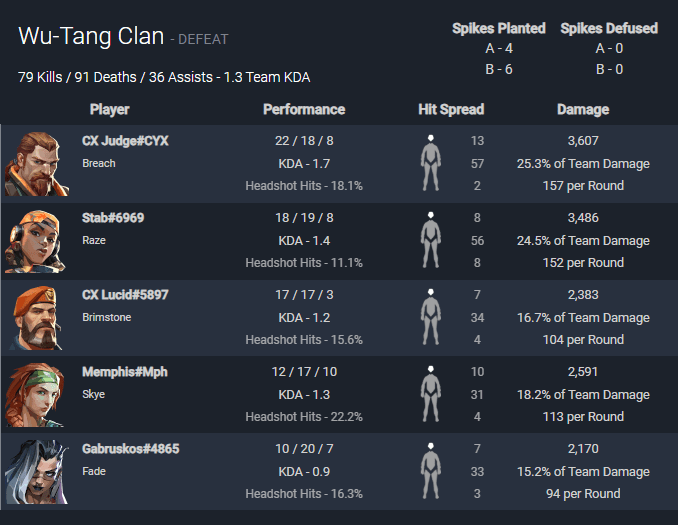
Task: Open player name Stab#6969
Action: click(113, 218)
